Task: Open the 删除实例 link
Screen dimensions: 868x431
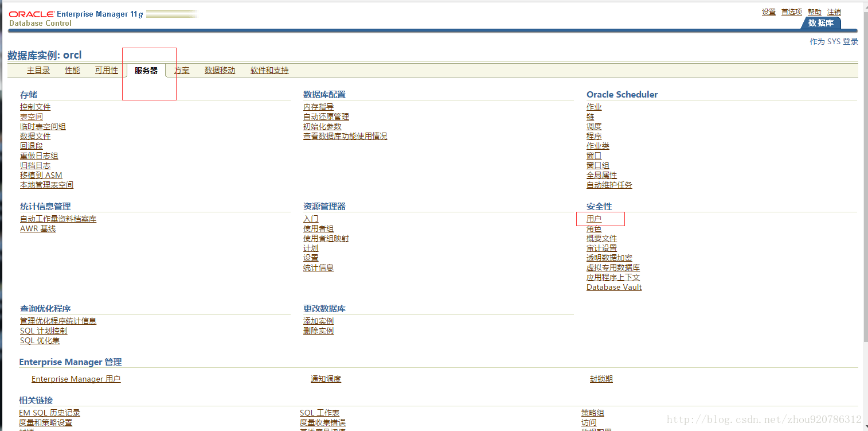Action: (319, 331)
